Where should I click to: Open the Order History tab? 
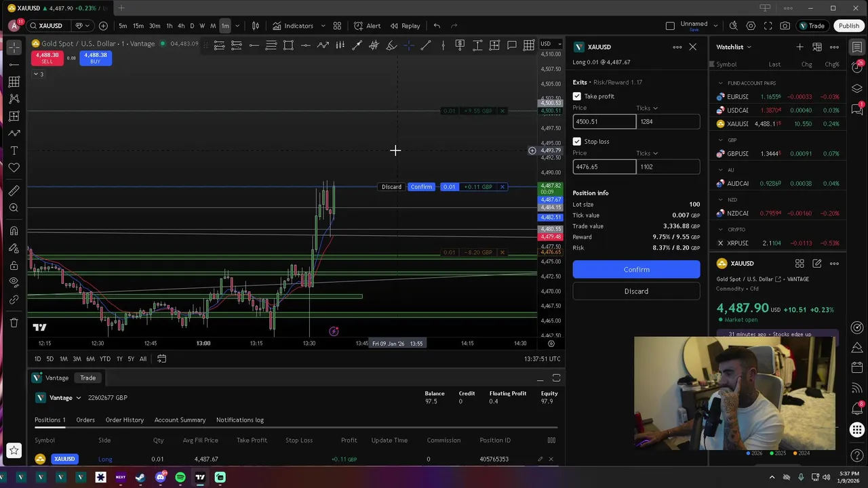tap(125, 420)
